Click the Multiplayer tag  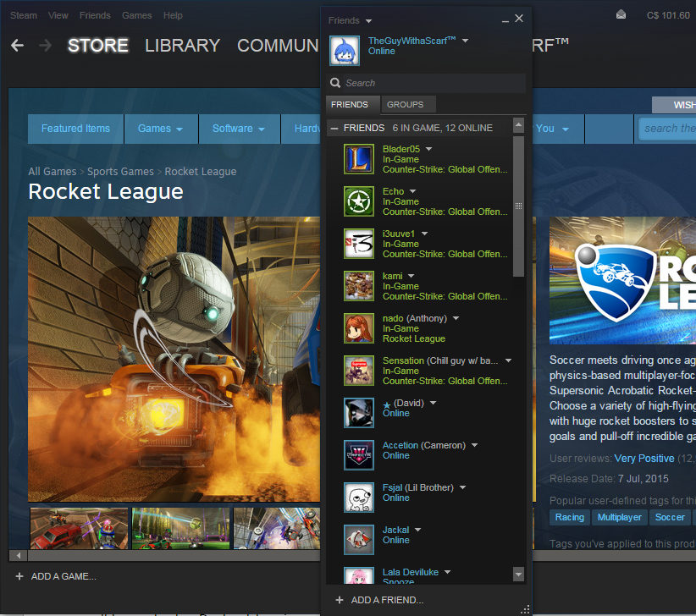(x=619, y=517)
